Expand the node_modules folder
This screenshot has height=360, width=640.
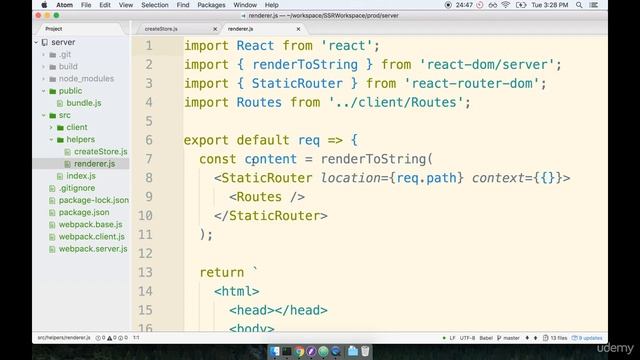click(44, 79)
